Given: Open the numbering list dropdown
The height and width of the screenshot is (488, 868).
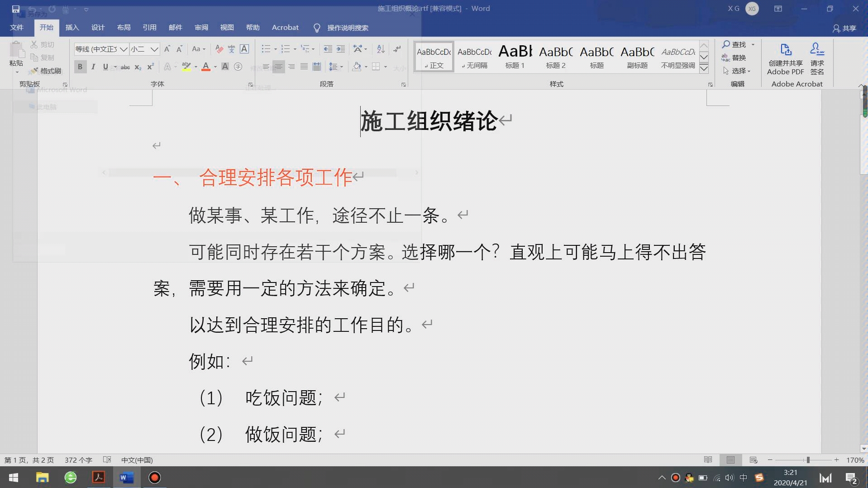Looking at the screenshot, I should [x=295, y=49].
